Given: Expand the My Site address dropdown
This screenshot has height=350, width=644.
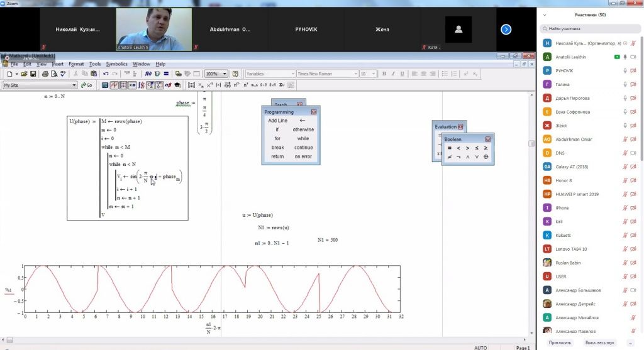Looking at the screenshot, I should point(74,85).
